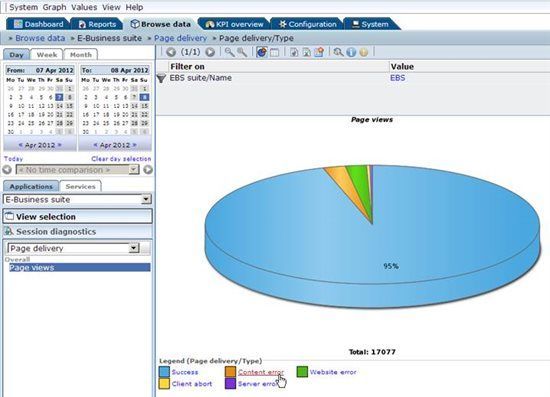Open the Graph menu
This screenshot has height=397, width=550.
54,7
